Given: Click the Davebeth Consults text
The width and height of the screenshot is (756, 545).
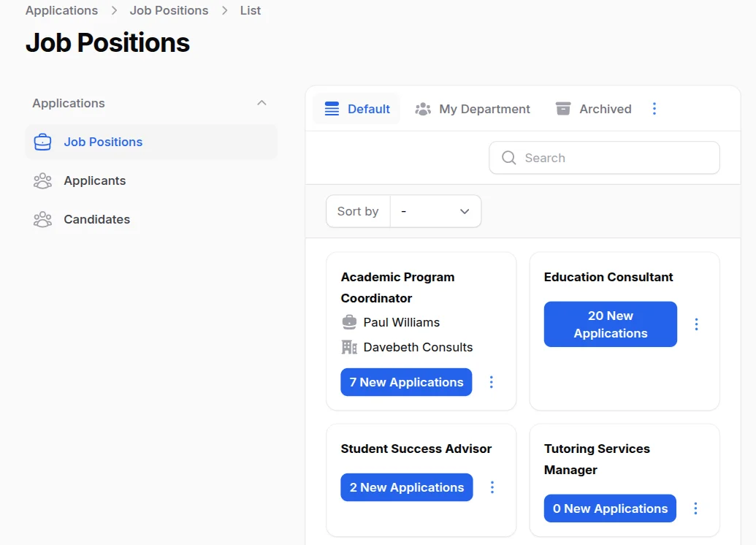Looking at the screenshot, I should [418, 347].
